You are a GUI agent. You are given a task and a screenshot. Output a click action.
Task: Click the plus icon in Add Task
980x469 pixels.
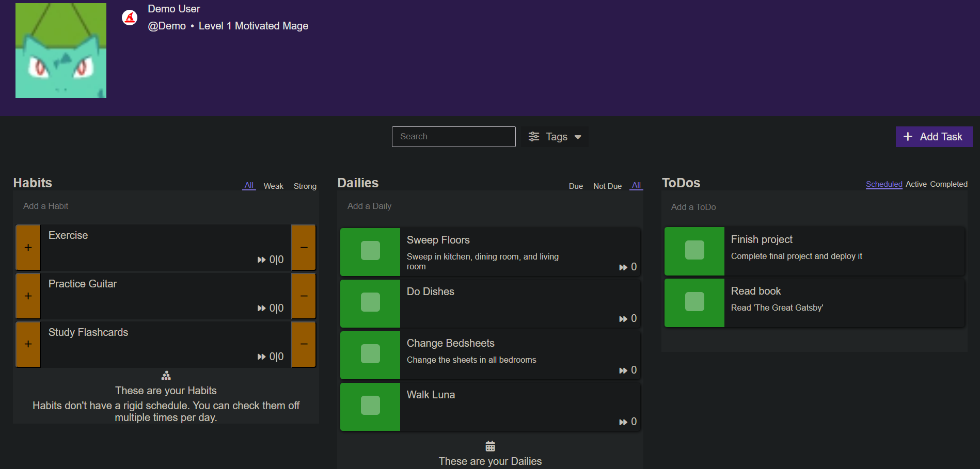click(x=908, y=137)
